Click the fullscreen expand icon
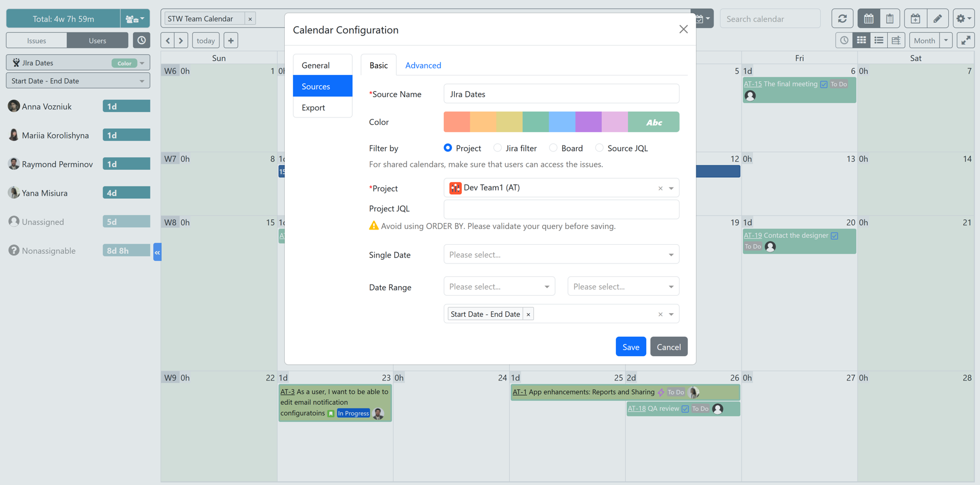The height and width of the screenshot is (485, 980). tap(965, 40)
